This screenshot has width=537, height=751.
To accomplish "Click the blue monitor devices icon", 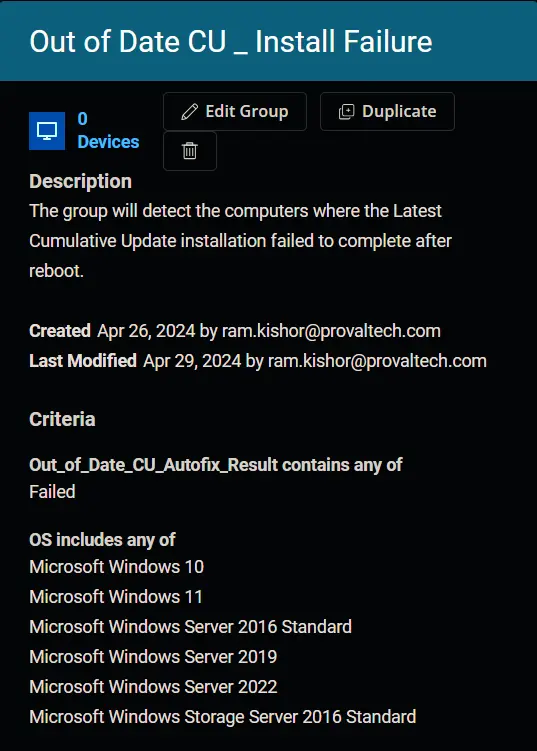I will [47, 131].
